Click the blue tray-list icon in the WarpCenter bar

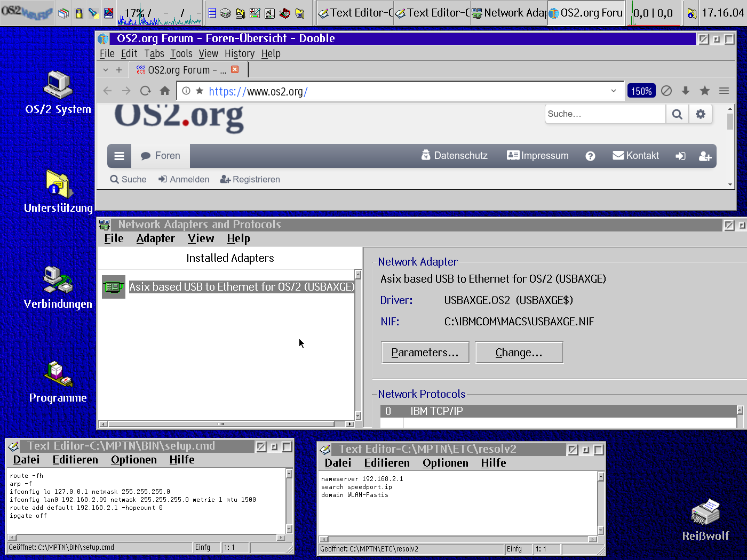coord(212,13)
